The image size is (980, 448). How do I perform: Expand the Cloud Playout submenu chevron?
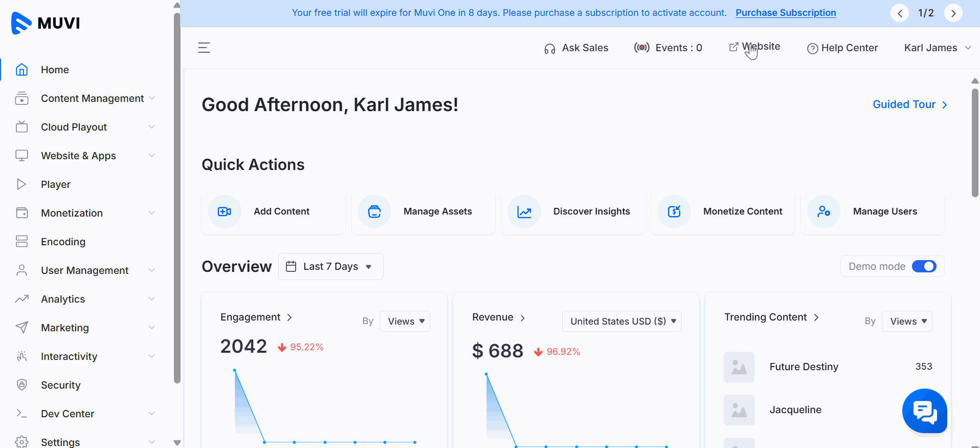[x=151, y=127]
